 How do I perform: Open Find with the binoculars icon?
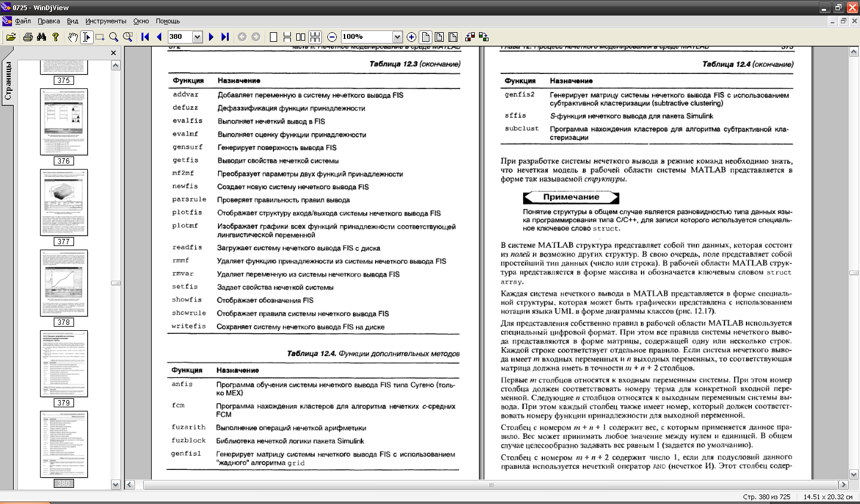point(41,37)
